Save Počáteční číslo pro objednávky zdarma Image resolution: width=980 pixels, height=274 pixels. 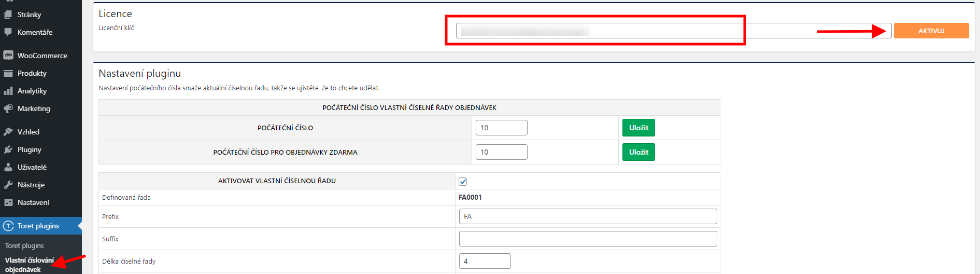pos(638,152)
